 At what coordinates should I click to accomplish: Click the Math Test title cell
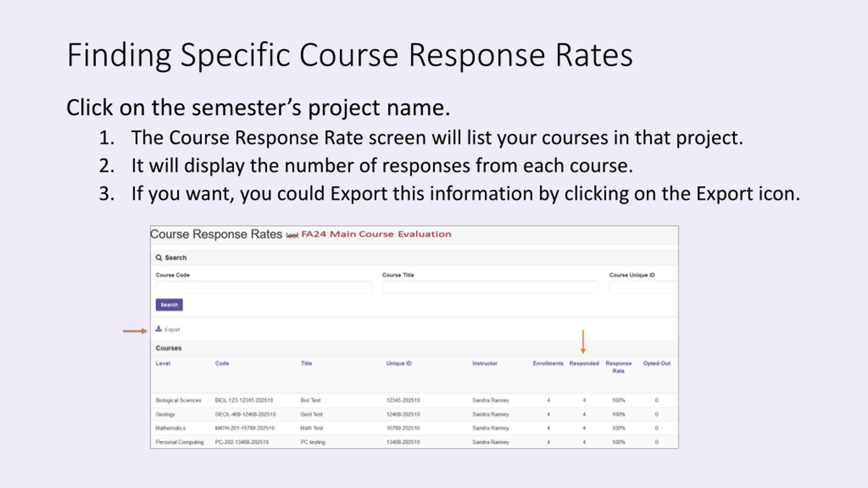(x=312, y=428)
